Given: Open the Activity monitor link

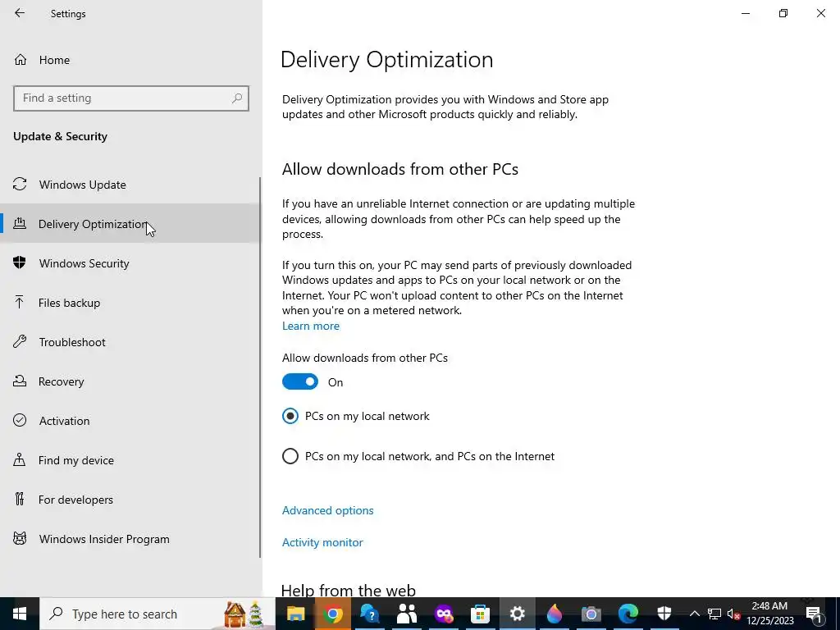Looking at the screenshot, I should coord(322,542).
